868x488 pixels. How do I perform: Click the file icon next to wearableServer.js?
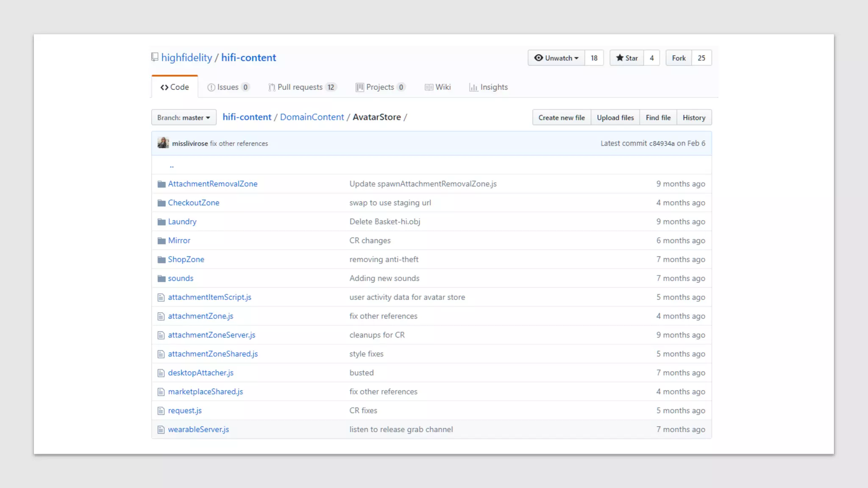coord(161,430)
